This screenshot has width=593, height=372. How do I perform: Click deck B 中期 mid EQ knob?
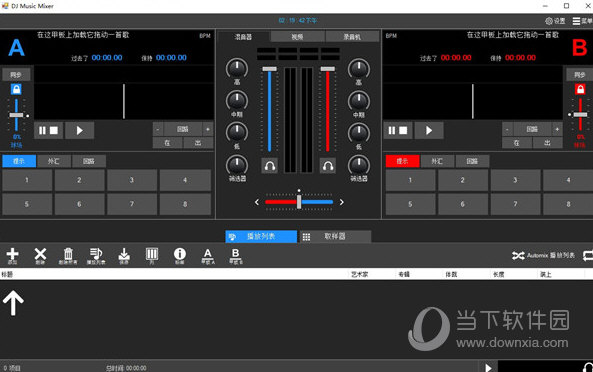point(359,101)
